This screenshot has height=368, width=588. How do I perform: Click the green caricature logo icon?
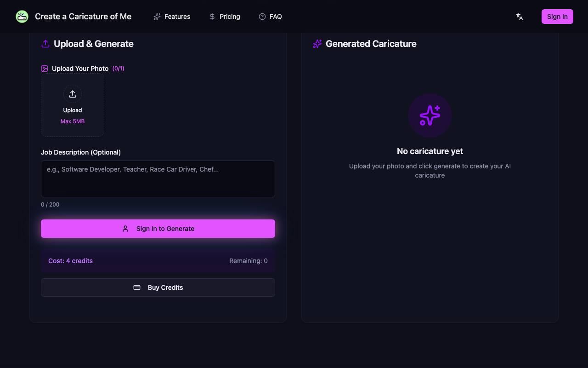[22, 17]
